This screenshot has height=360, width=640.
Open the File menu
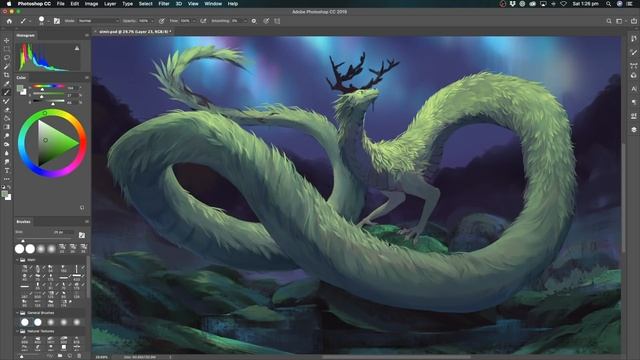60,4
